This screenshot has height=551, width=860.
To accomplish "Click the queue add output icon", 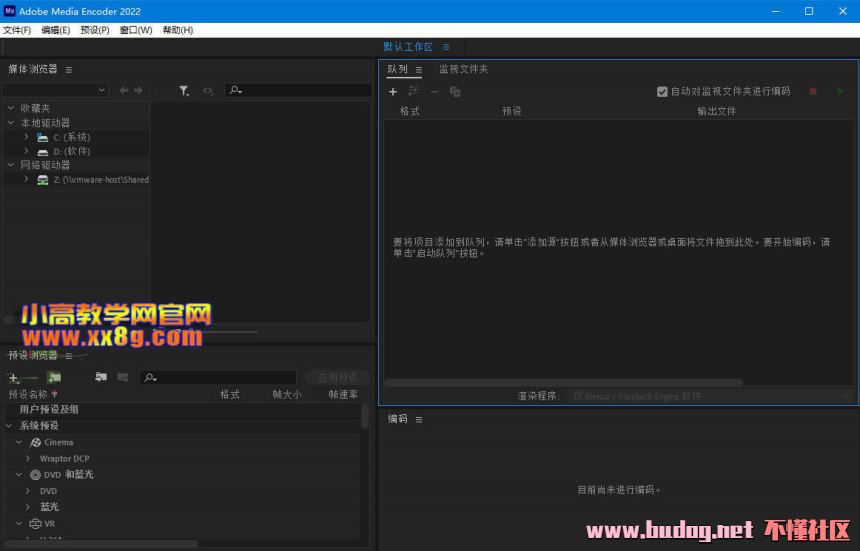I will (x=414, y=91).
